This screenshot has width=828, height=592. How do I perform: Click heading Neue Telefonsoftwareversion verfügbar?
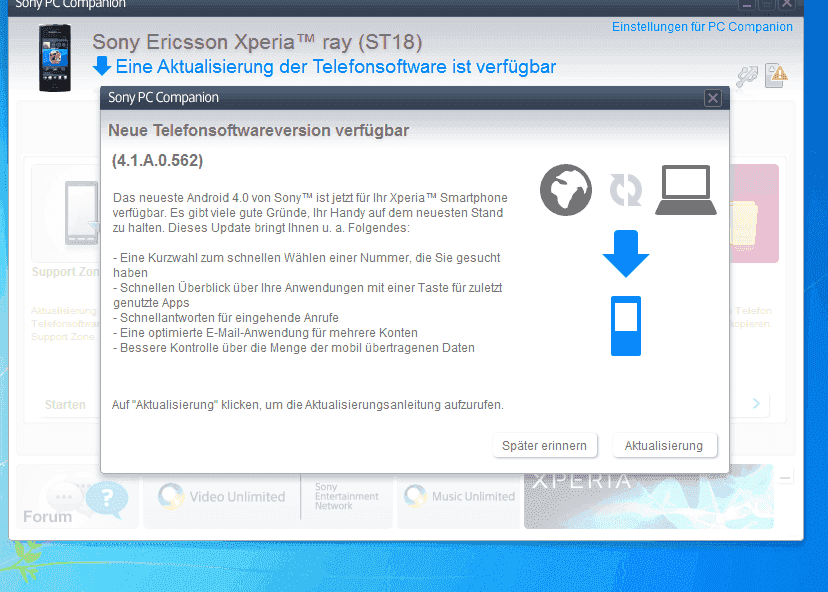pyautogui.click(x=258, y=130)
